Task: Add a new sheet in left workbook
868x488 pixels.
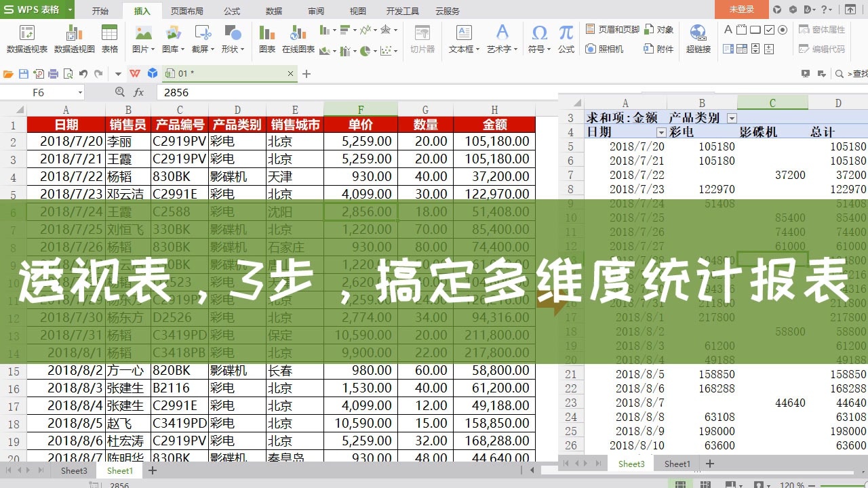Action: [x=153, y=470]
